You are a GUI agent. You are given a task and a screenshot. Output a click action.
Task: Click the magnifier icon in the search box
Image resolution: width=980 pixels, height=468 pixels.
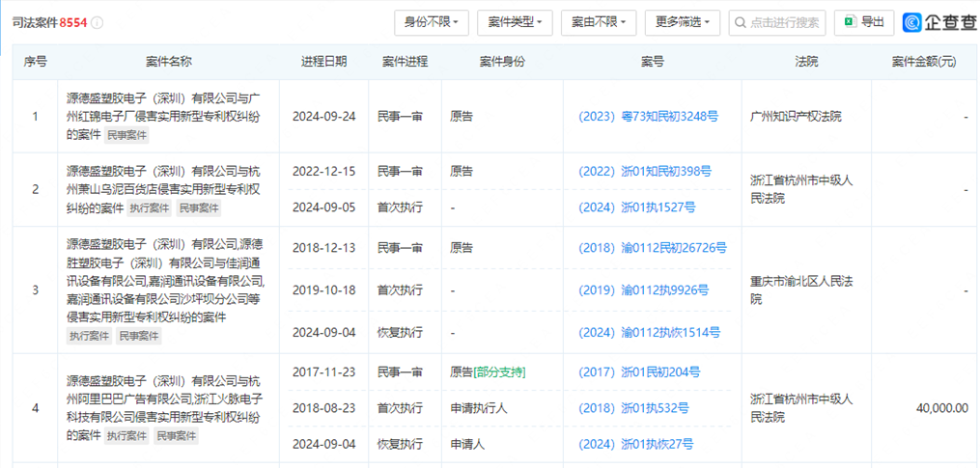(x=740, y=22)
